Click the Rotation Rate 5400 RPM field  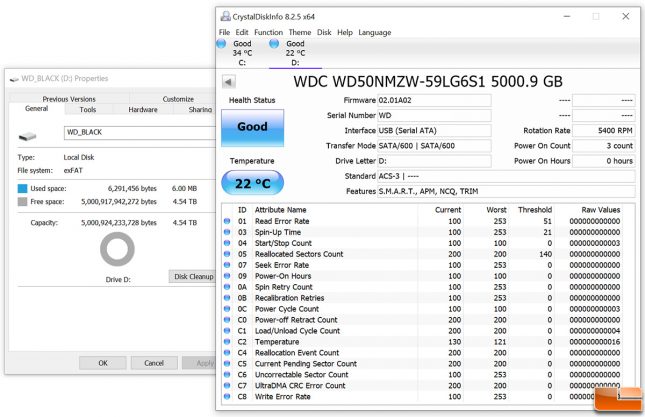[603, 131]
